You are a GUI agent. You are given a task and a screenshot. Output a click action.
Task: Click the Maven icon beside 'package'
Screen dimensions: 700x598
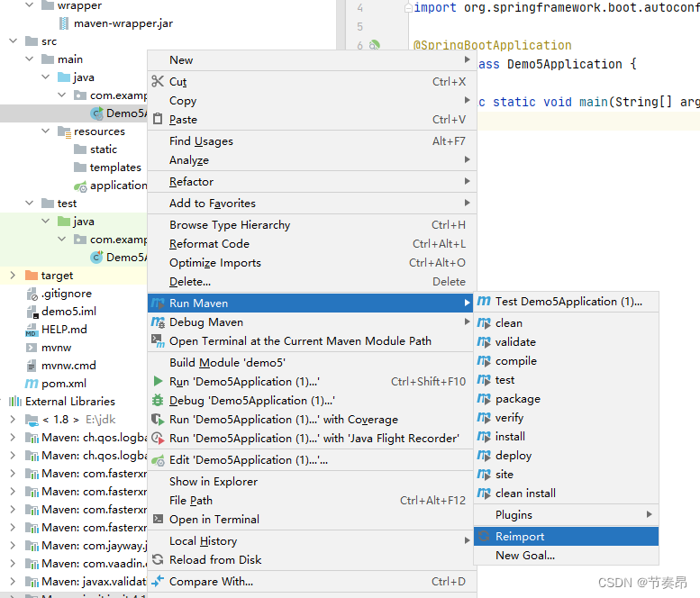[x=484, y=399]
